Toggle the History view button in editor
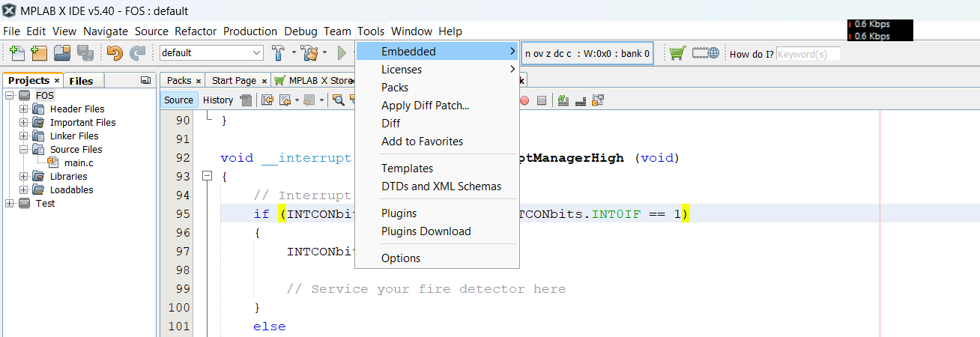Screen dimensions: 980x337 click(218, 100)
